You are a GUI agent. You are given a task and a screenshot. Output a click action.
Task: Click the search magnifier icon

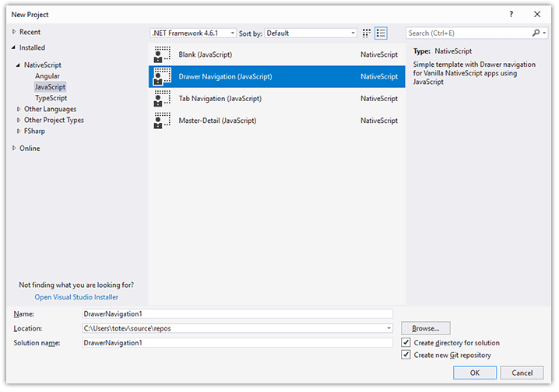click(x=536, y=33)
